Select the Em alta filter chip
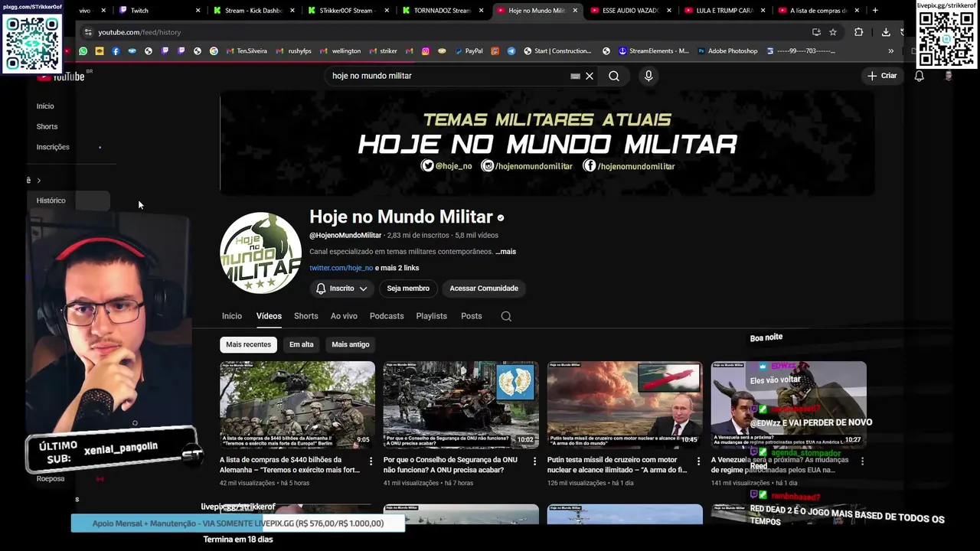Viewport: 980px width, 551px height. [x=301, y=344]
